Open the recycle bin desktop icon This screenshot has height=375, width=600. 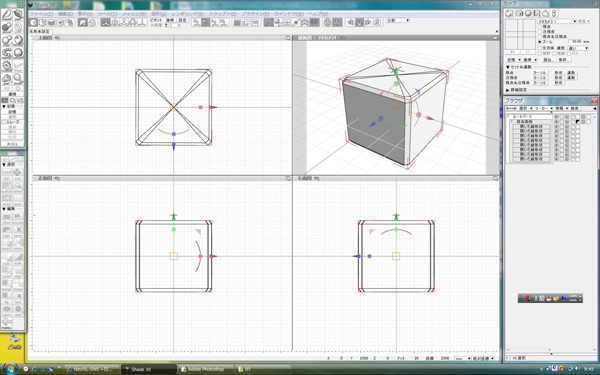pos(14,342)
